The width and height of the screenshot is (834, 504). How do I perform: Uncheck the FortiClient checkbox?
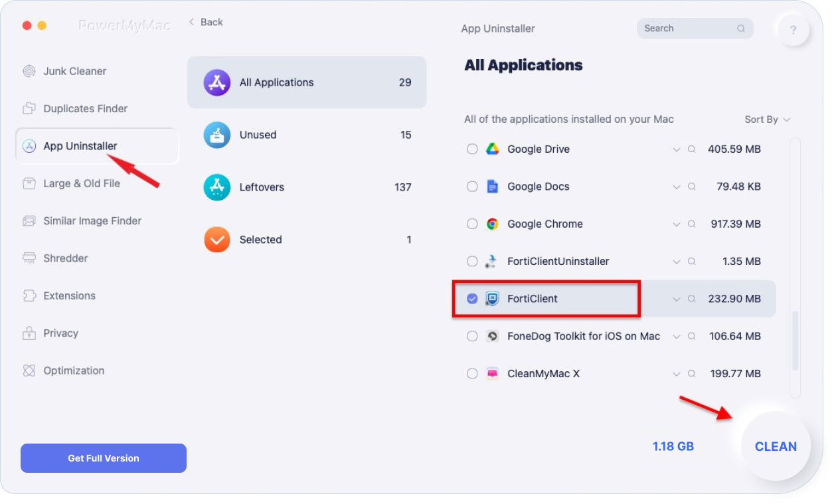click(x=472, y=299)
